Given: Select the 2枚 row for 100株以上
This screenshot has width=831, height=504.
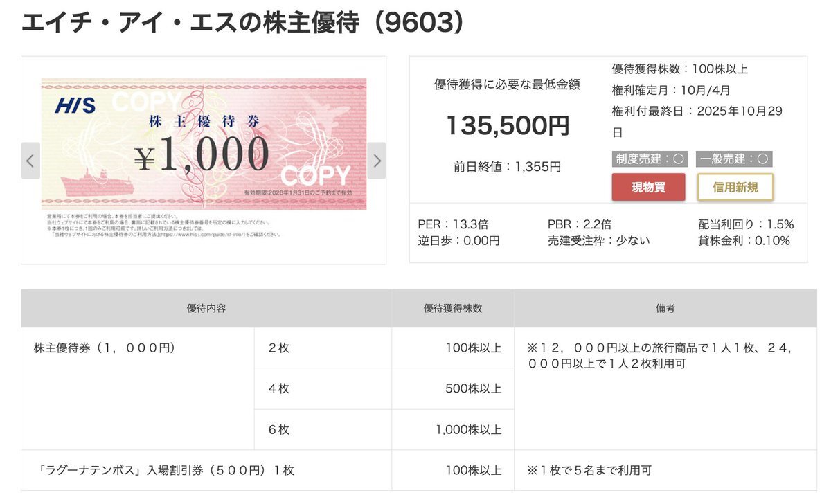Looking at the screenshot, I should 384,348.
